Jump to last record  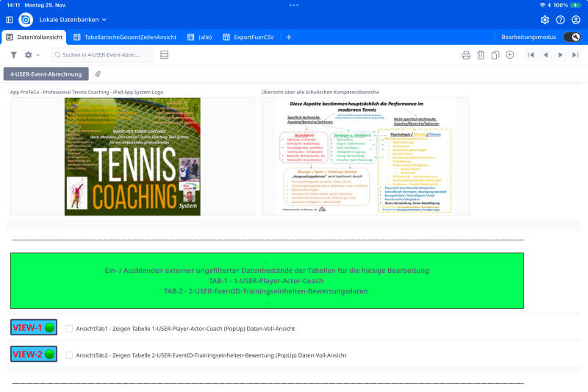coord(576,54)
